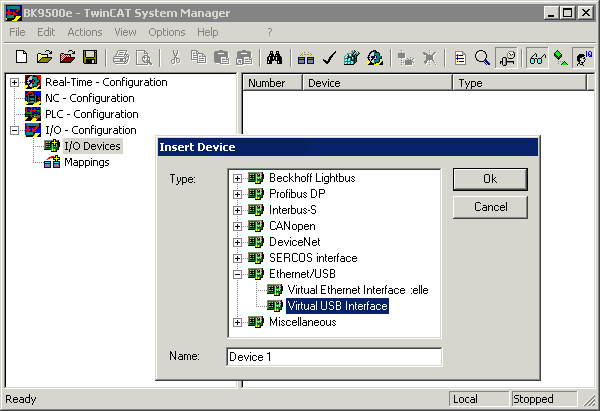The height and width of the screenshot is (411, 600).
Task: Open the Help menu
Action: pos(208,32)
